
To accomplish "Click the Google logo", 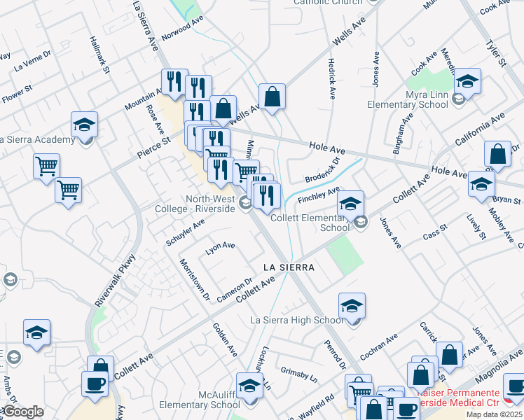I will tap(22, 412).
